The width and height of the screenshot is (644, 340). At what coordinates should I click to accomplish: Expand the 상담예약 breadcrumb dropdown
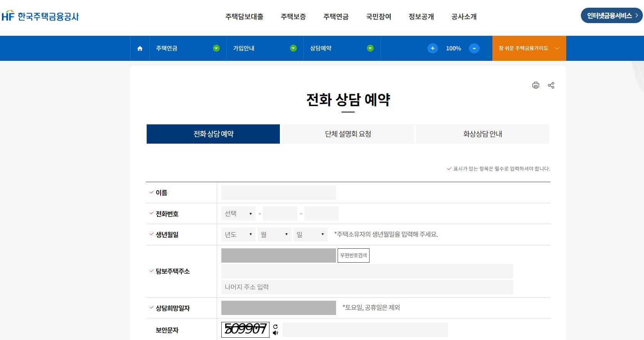coord(370,48)
